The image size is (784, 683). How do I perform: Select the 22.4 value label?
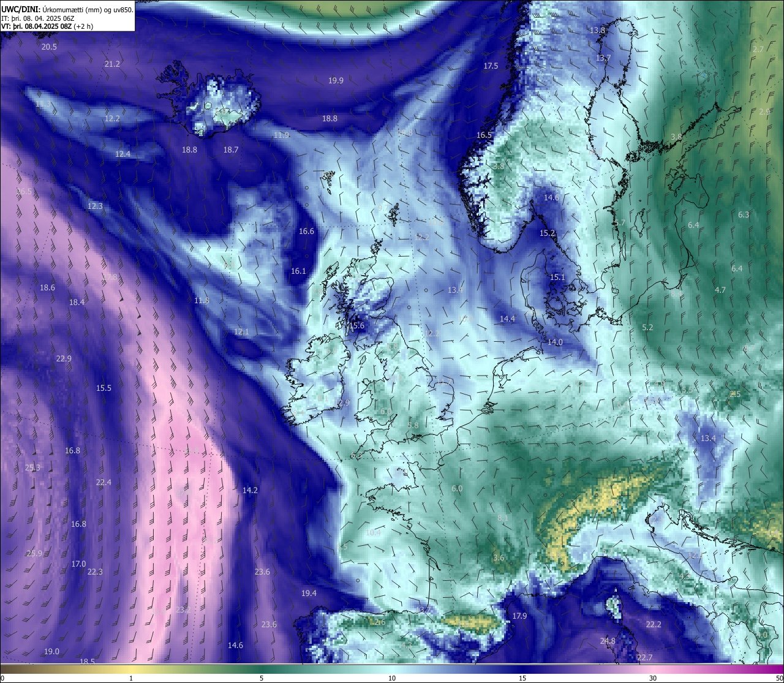pyautogui.click(x=104, y=482)
